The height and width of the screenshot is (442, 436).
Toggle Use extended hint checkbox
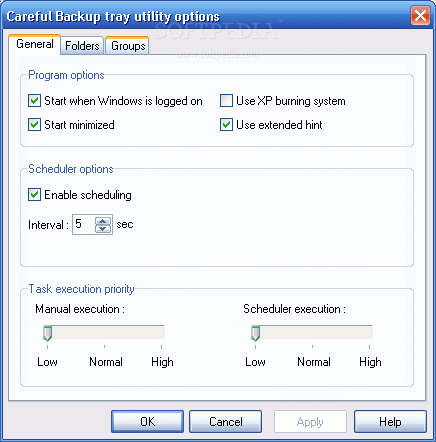[x=226, y=125]
